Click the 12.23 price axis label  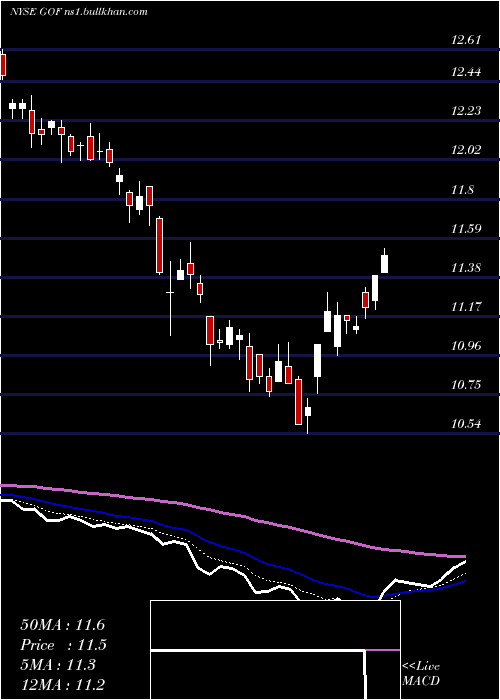click(x=466, y=111)
